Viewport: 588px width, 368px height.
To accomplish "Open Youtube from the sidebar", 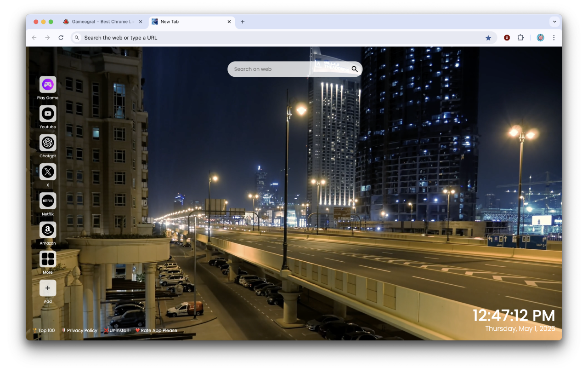I will click(x=48, y=114).
